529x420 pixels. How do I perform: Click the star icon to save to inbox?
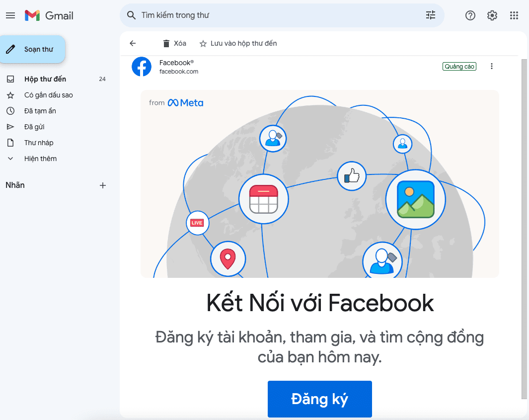[x=203, y=44]
